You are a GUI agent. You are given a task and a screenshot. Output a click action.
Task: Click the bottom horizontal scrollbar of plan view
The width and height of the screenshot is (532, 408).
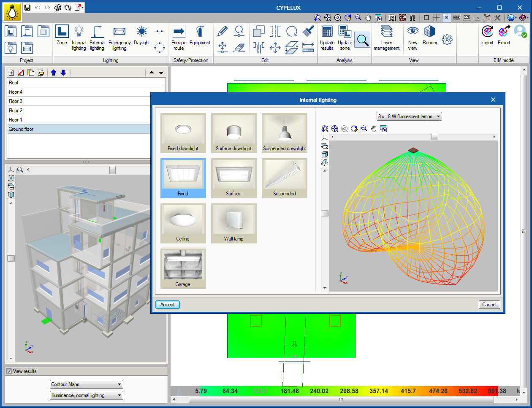pos(341,400)
